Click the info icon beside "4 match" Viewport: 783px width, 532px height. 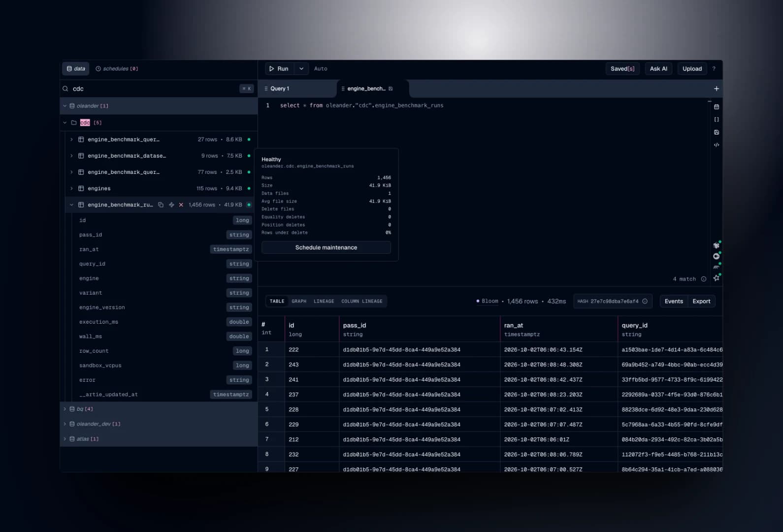704,279
